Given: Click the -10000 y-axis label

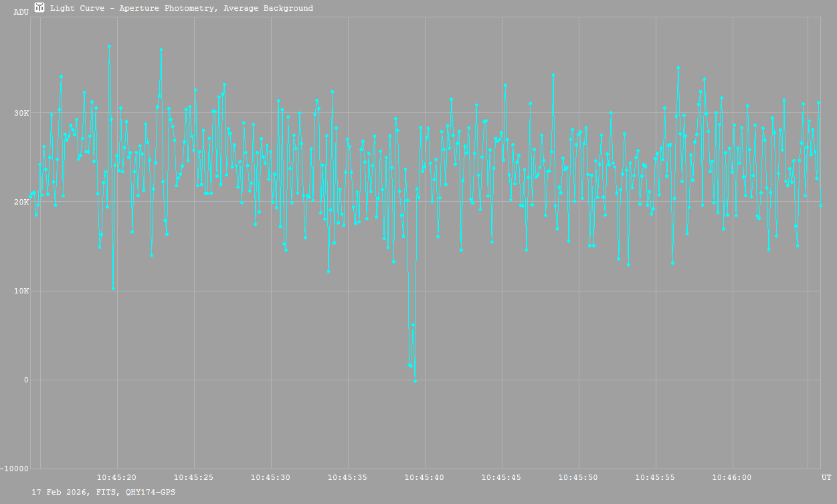Looking at the screenshot, I should pyautogui.click(x=15, y=469).
